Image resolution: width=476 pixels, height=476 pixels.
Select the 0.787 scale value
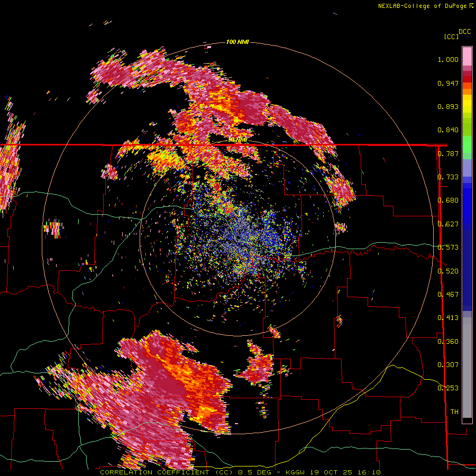click(x=448, y=153)
